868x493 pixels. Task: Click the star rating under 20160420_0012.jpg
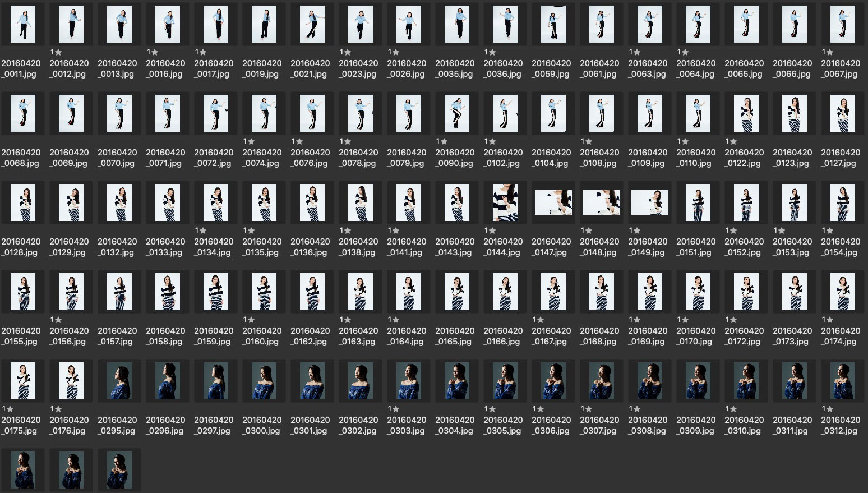click(x=56, y=52)
